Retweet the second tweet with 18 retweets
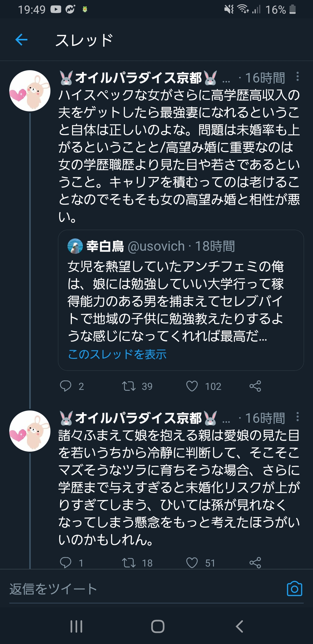 tap(129, 563)
